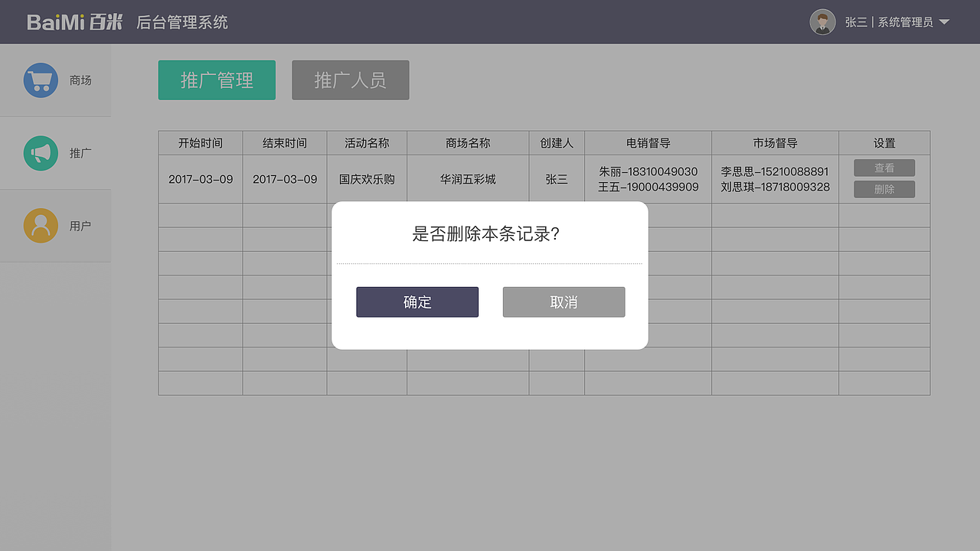Viewport: 980px width, 551px height.
Task: Click the megaphone 推广 icon
Action: coord(41,153)
